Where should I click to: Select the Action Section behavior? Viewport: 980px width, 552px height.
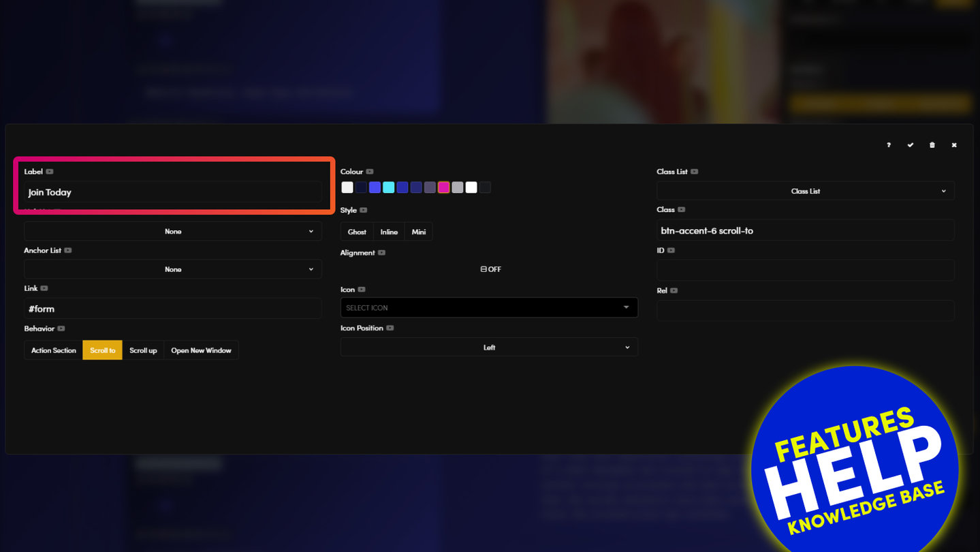[54, 350]
